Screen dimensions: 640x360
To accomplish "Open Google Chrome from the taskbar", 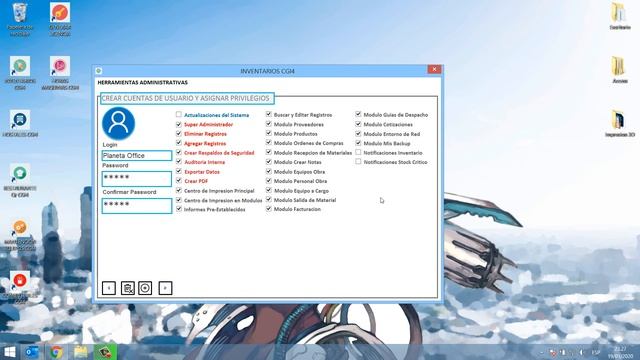I will [56, 352].
